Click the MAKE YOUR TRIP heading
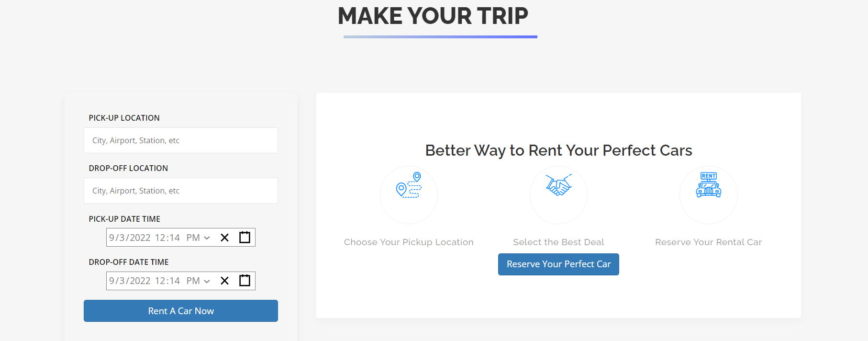The image size is (868, 341). pyautogui.click(x=433, y=16)
